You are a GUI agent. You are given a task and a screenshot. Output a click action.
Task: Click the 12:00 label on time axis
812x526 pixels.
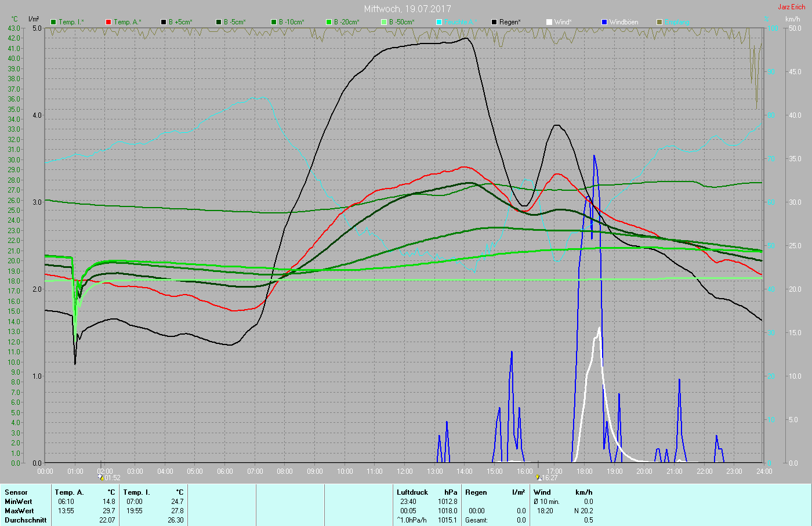(x=405, y=471)
